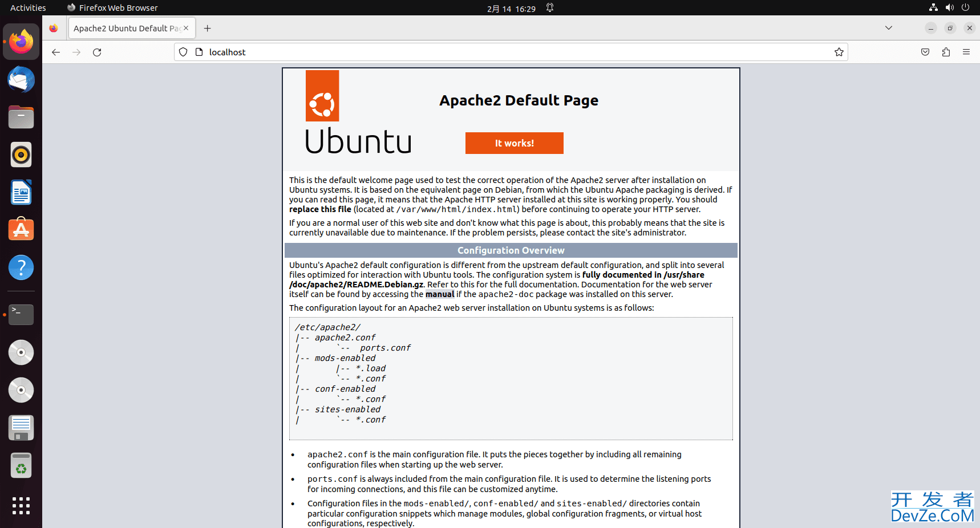Click the Firefox view icon left of tabs
The image size is (980, 528).
[x=54, y=28]
